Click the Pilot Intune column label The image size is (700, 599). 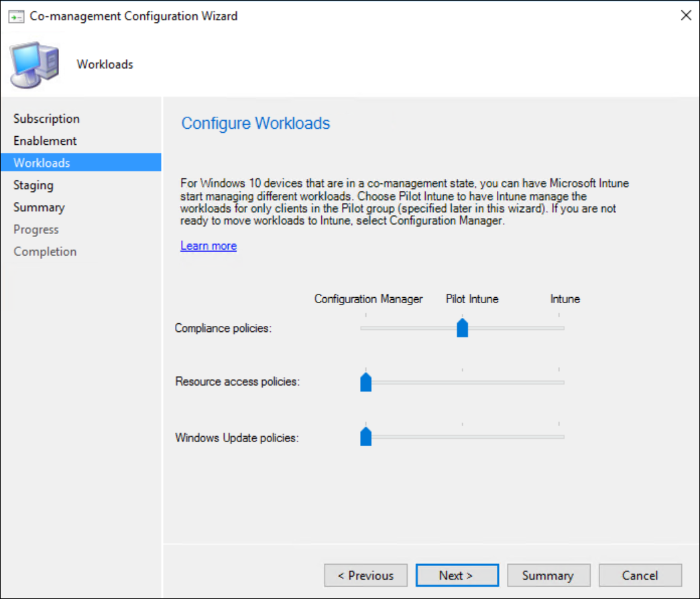click(472, 299)
